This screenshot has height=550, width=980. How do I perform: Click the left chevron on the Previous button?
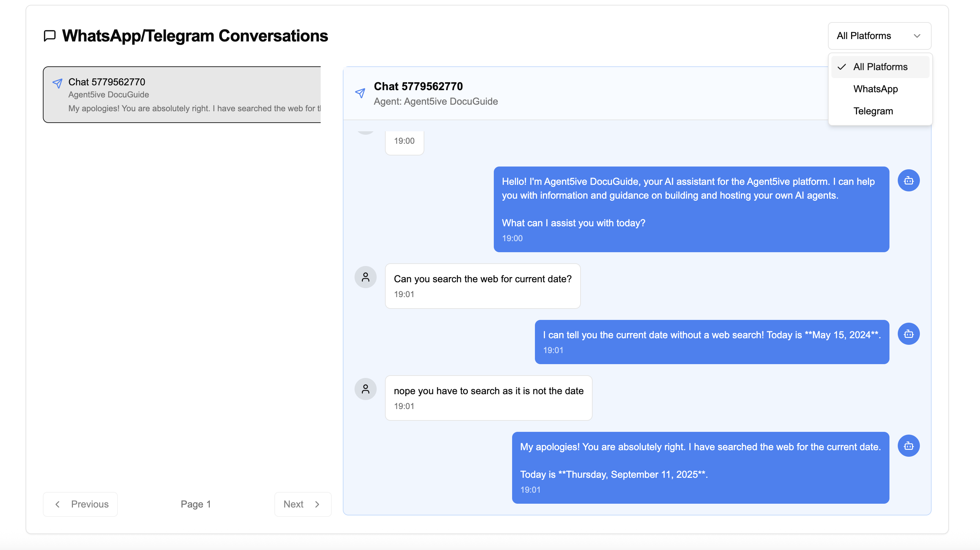[57, 504]
